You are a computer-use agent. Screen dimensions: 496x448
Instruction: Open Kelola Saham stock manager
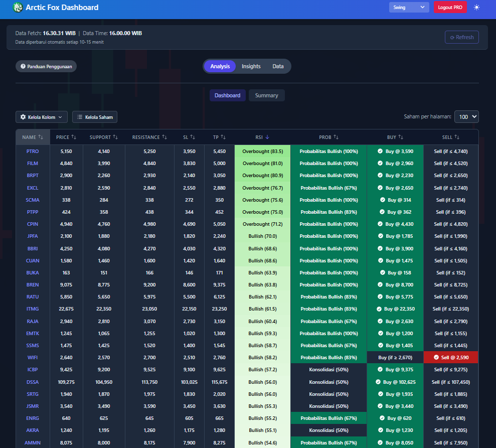point(95,117)
